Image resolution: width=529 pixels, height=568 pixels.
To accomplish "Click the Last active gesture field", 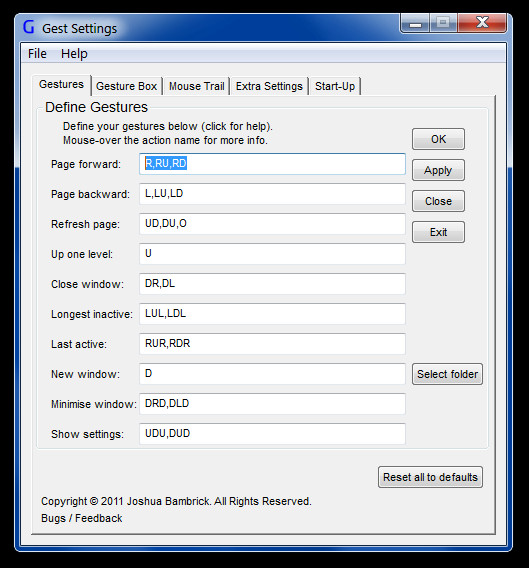I will click(x=272, y=344).
